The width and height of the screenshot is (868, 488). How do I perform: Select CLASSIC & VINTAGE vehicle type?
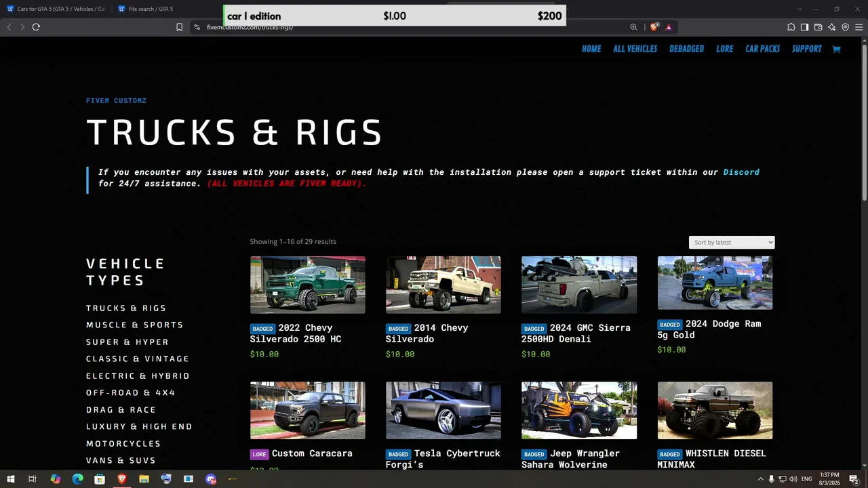pyautogui.click(x=138, y=359)
